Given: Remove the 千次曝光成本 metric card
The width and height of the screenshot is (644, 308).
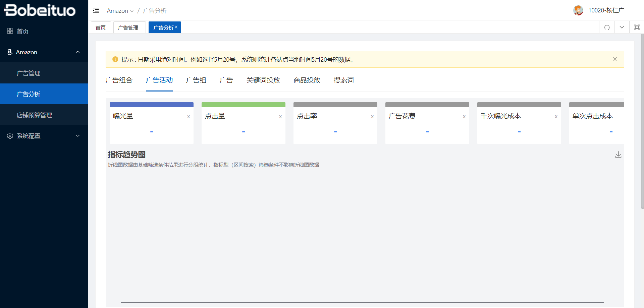Looking at the screenshot, I should coord(556,117).
